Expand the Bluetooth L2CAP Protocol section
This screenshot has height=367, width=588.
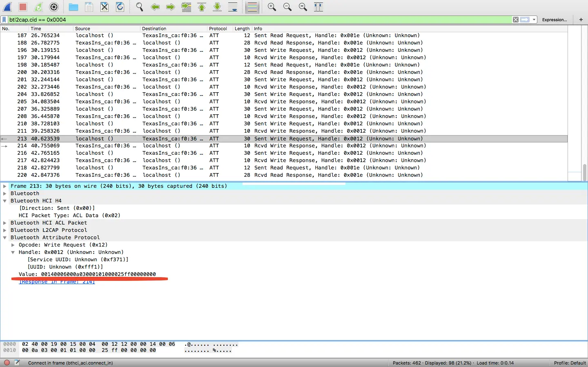[4, 230]
